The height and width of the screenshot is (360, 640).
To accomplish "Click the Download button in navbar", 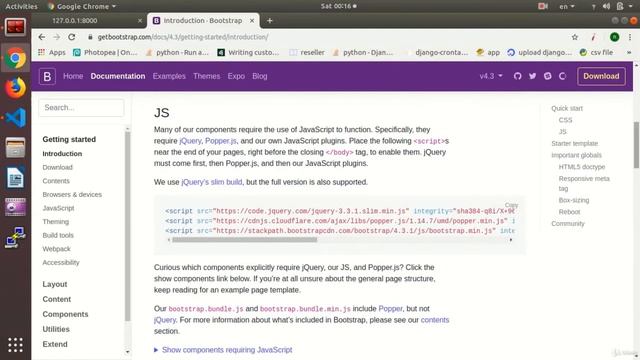I will [x=601, y=76].
